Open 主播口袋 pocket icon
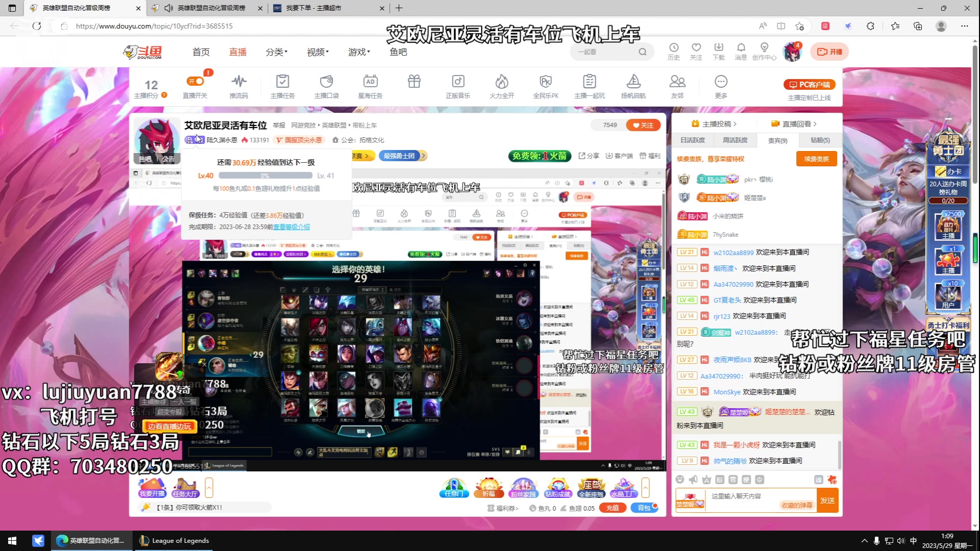 click(326, 86)
